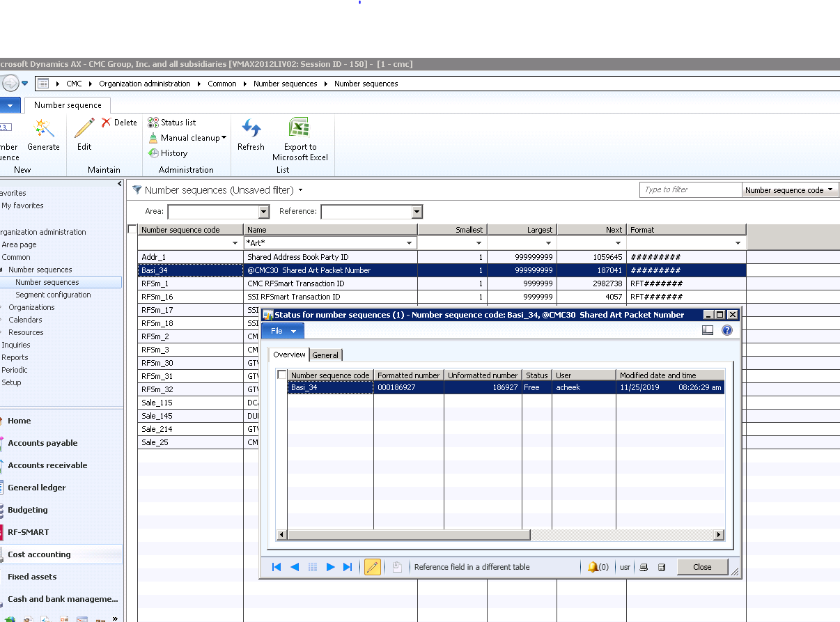Open History in Administration group

coord(168,153)
